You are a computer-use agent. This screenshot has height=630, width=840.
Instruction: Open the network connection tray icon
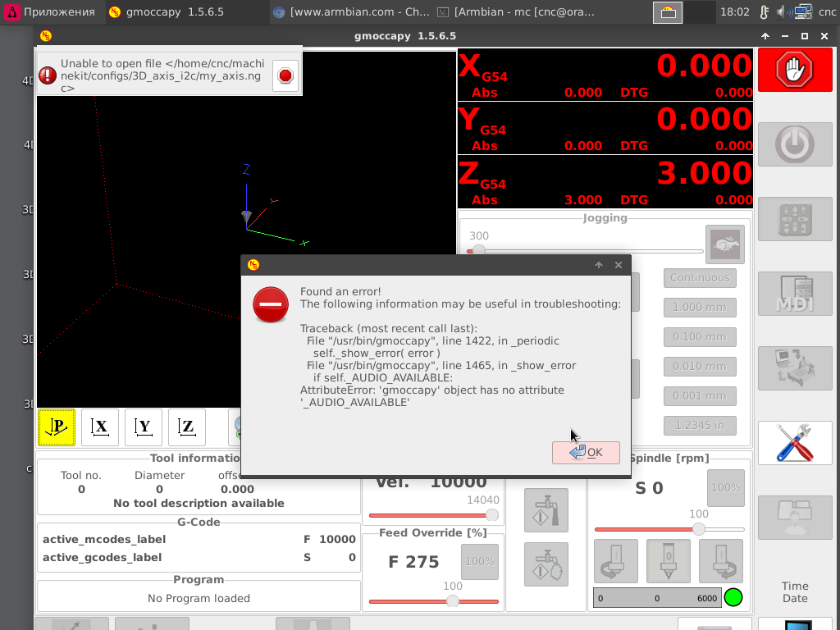point(803,11)
